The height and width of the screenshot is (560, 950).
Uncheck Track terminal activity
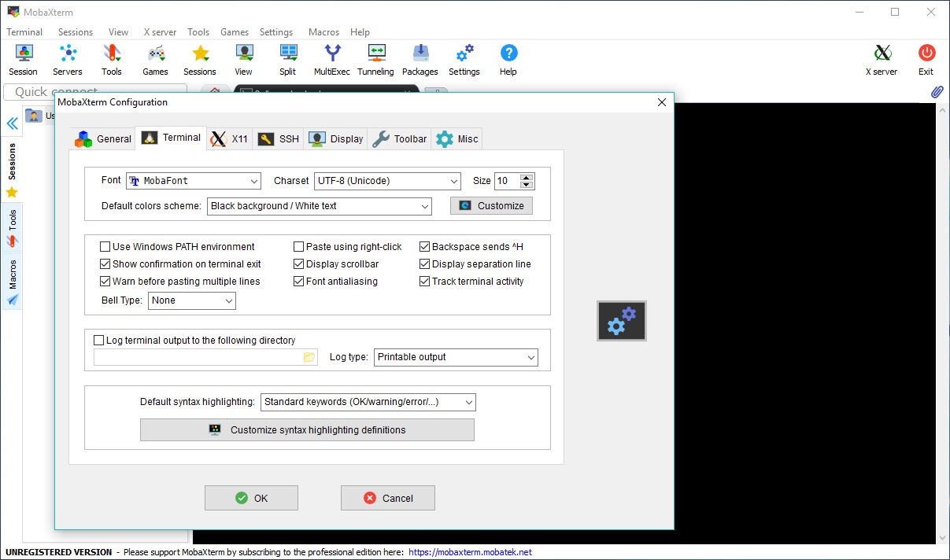pos(425,282)
